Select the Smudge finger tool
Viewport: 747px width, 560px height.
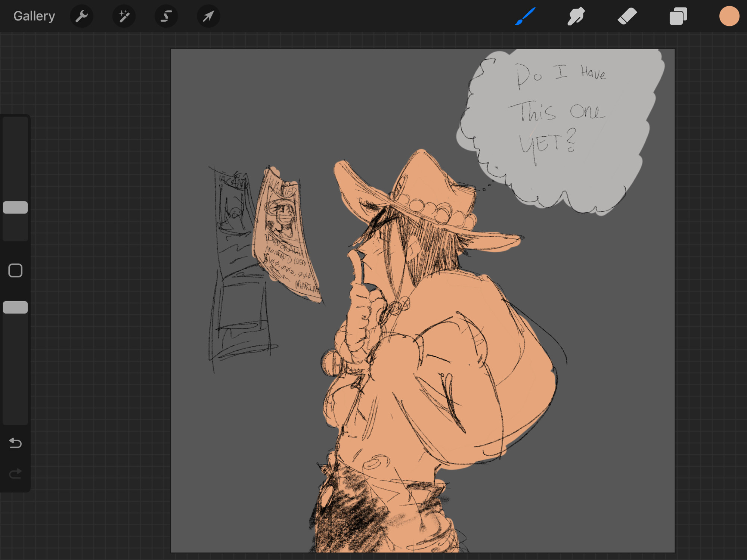[576, 16]
